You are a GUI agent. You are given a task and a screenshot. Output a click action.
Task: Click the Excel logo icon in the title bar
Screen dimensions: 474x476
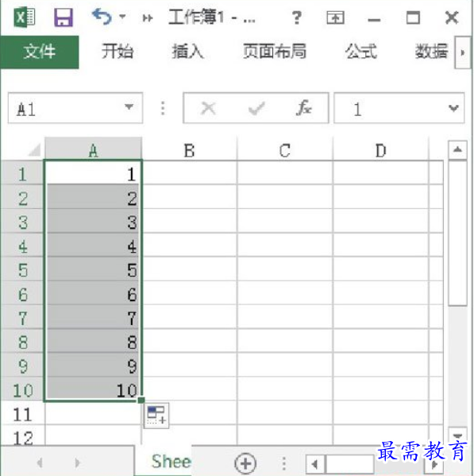[25, 17]
